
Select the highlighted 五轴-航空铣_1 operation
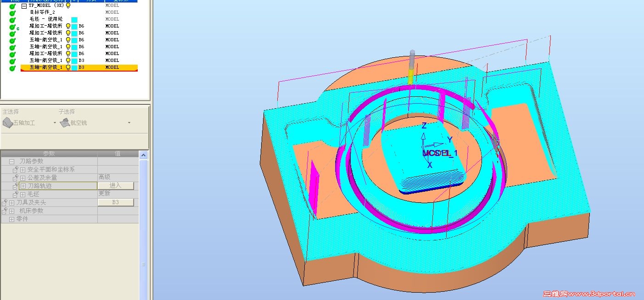click(79, 67)
